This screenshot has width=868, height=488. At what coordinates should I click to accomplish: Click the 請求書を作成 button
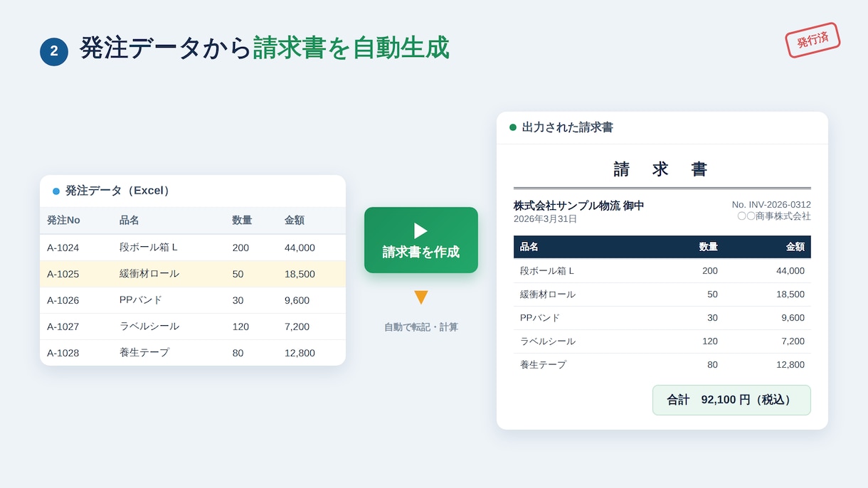coord(421,240)
